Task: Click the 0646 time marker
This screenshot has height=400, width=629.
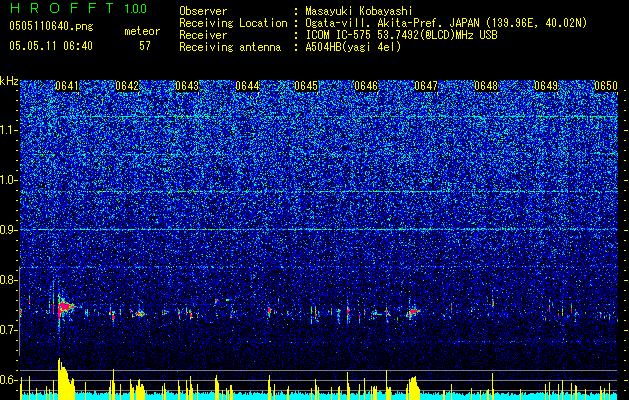Action: click(x=366, y=86)
